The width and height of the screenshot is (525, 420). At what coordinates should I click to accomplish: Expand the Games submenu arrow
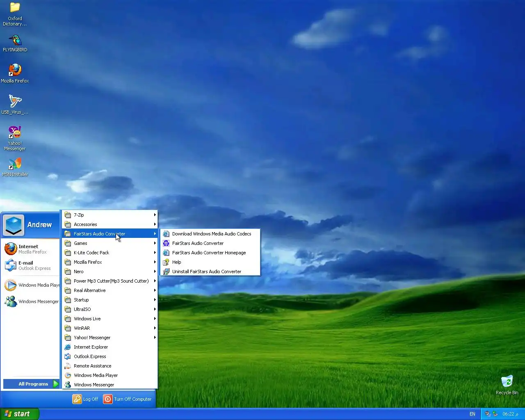(155, 243)
